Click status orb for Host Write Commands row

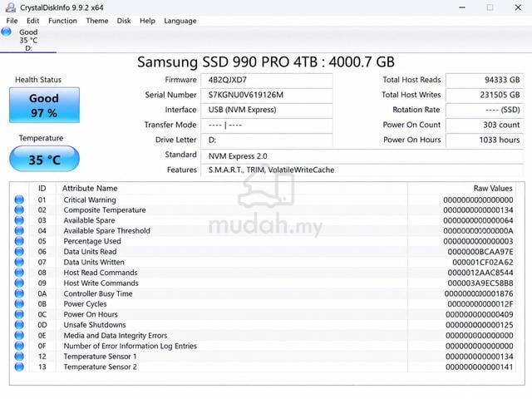tap(19, 283)
